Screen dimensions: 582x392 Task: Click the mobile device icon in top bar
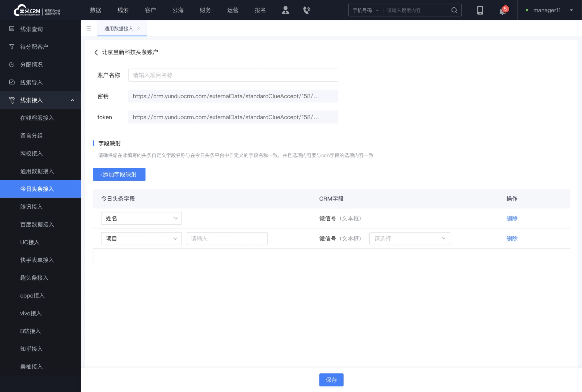point(480,10)
